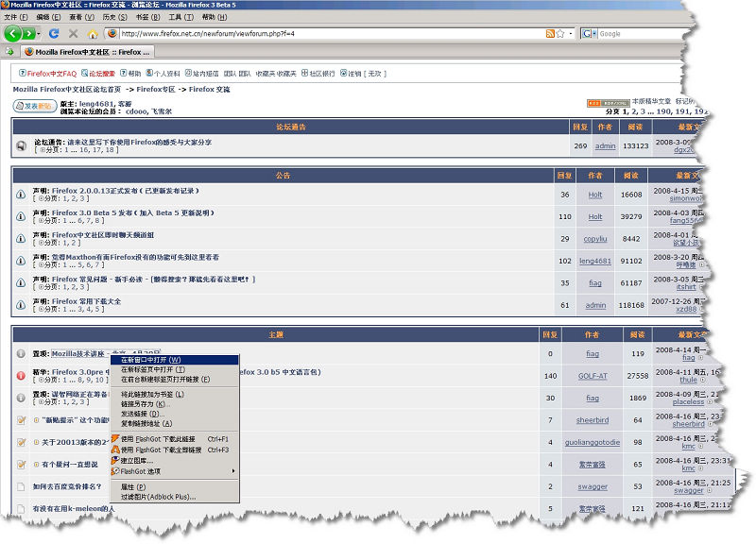Click the 个人资料 profile icon
This screenshot has height=544, width=756.
pyautogui.click(x=149, y=74)
